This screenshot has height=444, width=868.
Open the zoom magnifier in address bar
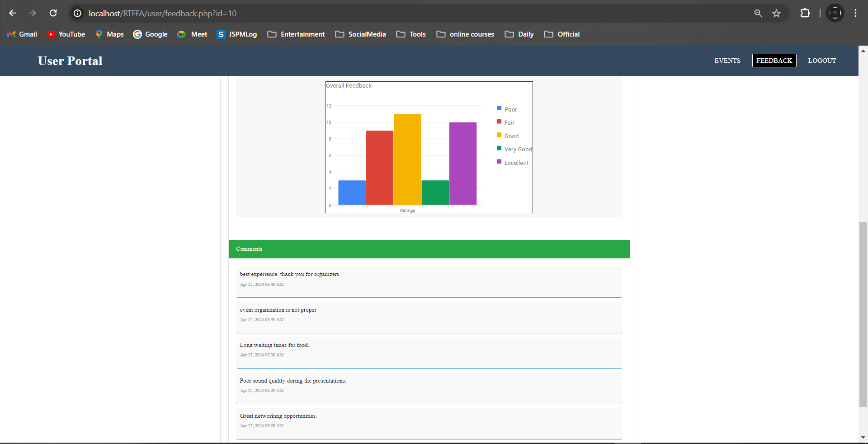[758, 14]
